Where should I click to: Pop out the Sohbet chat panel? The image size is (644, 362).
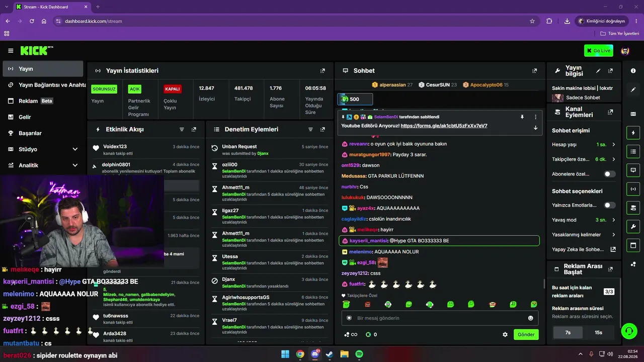click(534, 71)
